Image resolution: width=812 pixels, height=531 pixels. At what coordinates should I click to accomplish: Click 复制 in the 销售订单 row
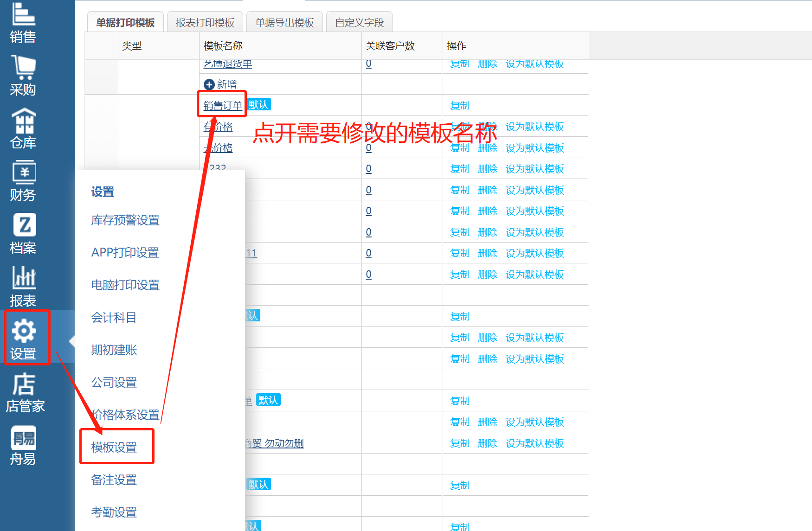tap(460, 106)
